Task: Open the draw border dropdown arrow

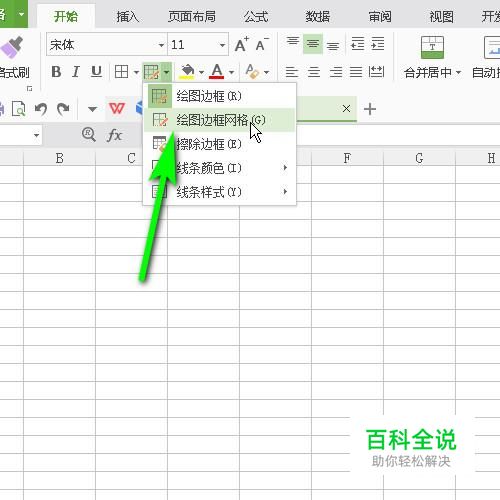Action: pos(166,72)
